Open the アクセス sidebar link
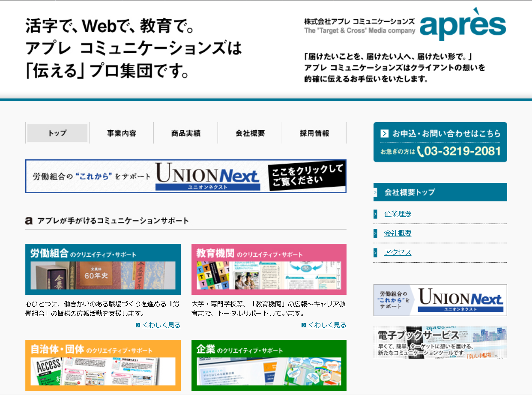Viewport: 532px width, 395px height. pyautogui.click(x=398, y=252)
